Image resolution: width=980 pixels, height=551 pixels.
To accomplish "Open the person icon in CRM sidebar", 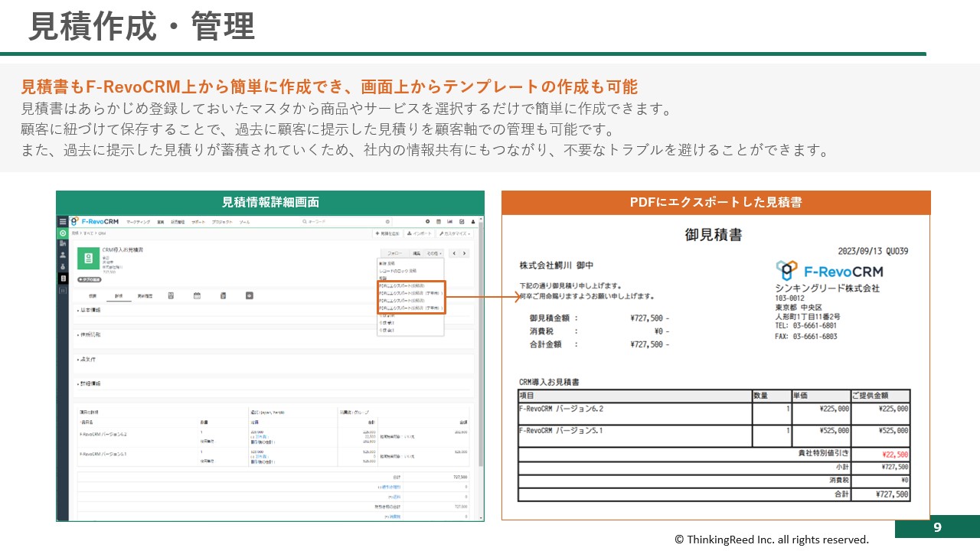I will pyautogui.click(x=63, y=255).
